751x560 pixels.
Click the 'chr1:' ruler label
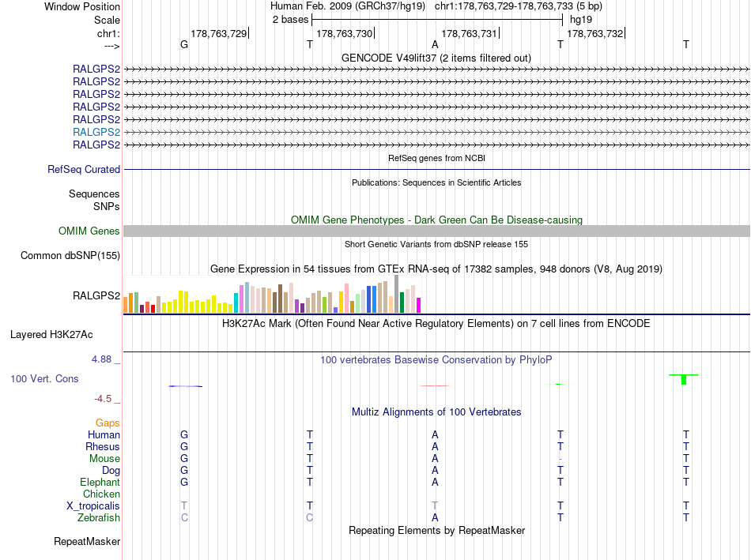pyautogui.click(x=108, y=33)
